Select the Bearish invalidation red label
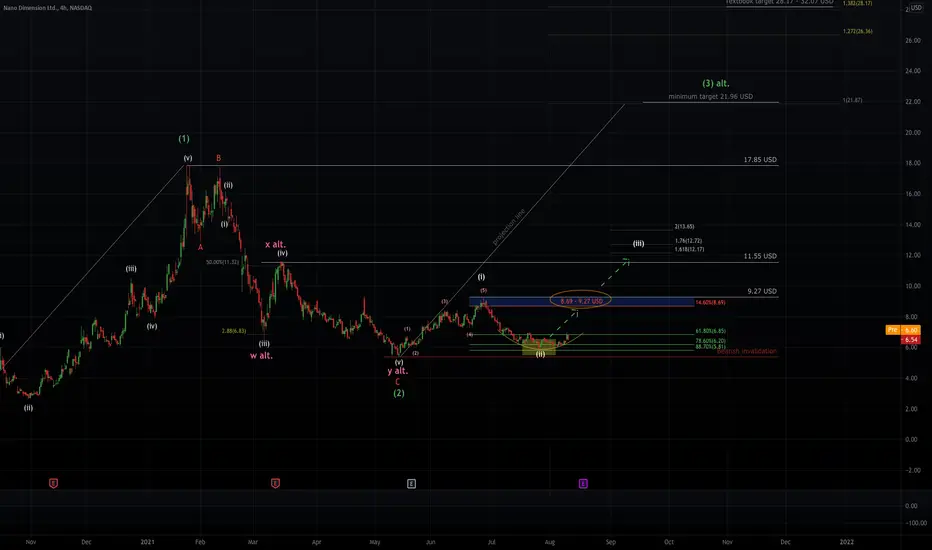 tap(747, 351)
